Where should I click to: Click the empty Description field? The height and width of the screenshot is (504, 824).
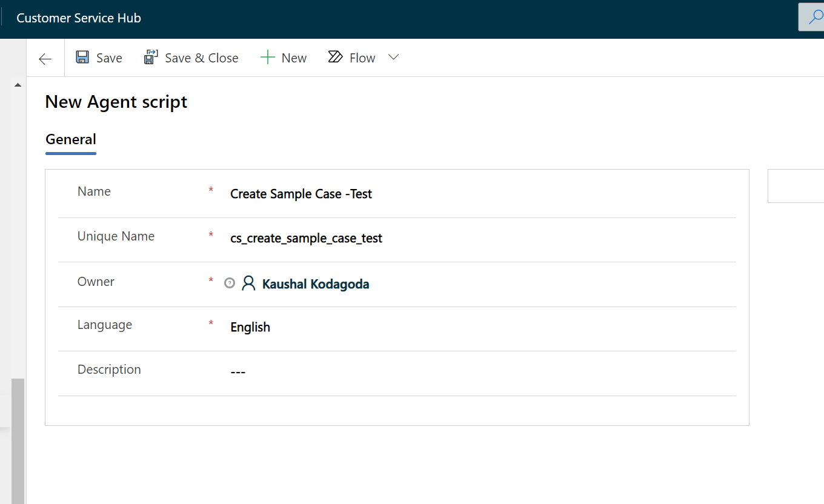(482, 372)
